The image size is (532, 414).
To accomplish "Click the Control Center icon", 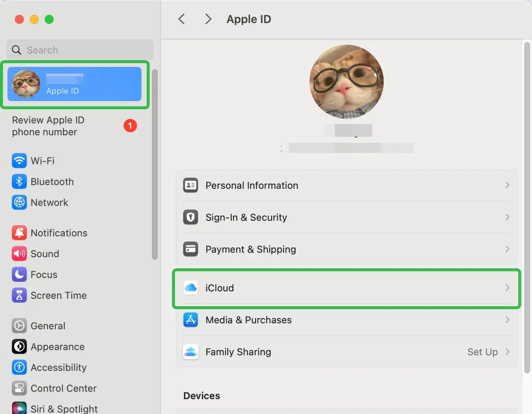I will 19,388.
